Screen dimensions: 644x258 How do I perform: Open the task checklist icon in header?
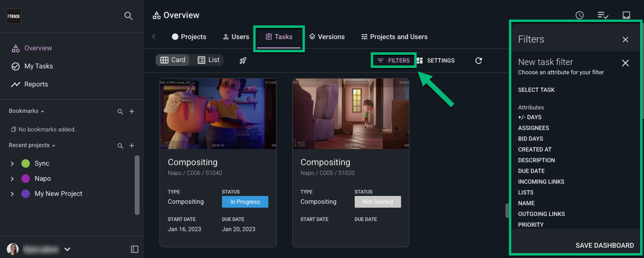603,15
